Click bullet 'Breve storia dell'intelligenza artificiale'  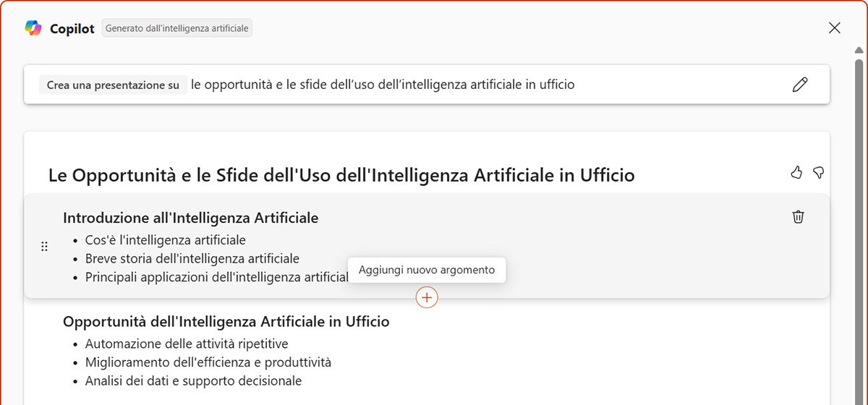click(192, 258)
